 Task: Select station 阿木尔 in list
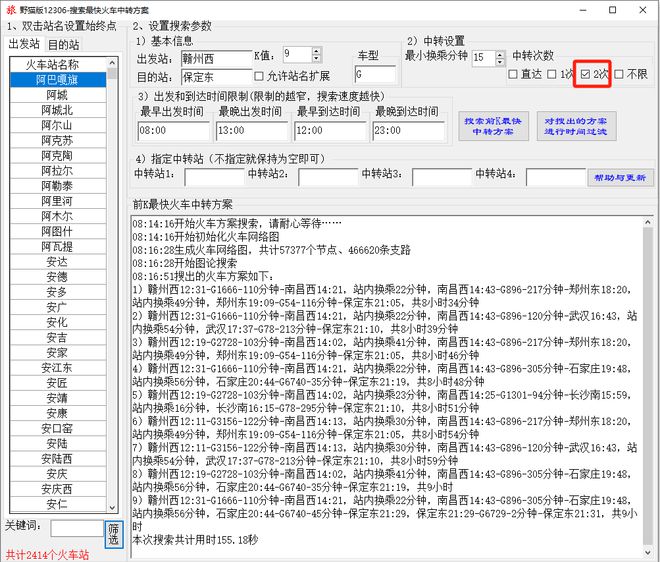click(57, 216)
